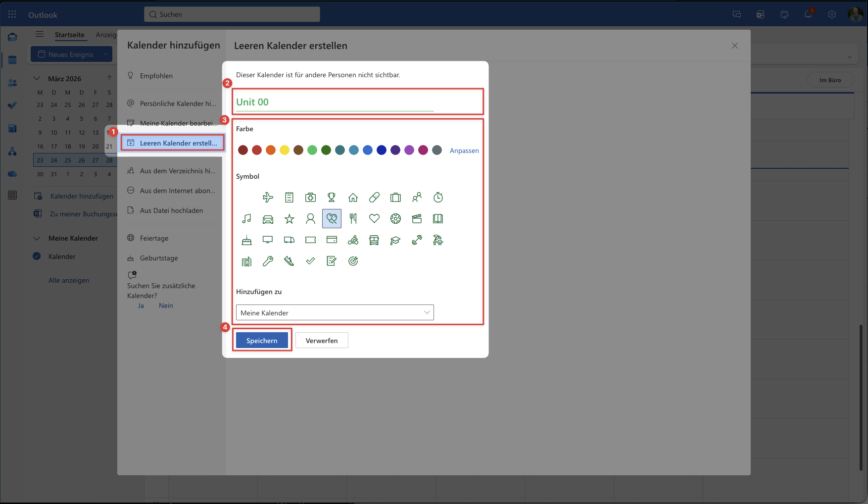Select 'Aus Datei hochladen' option
The width and height of the screenshot is (868, 504).
click(x=171, y=210)
